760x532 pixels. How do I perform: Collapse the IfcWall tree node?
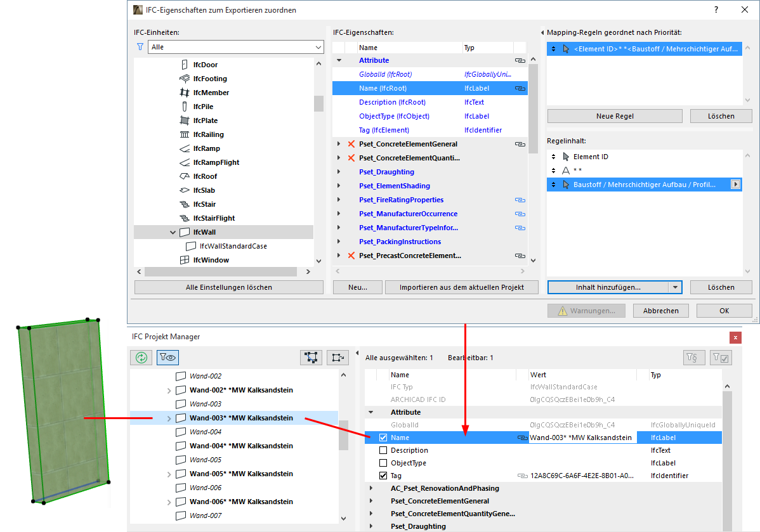tap(173, 232)
